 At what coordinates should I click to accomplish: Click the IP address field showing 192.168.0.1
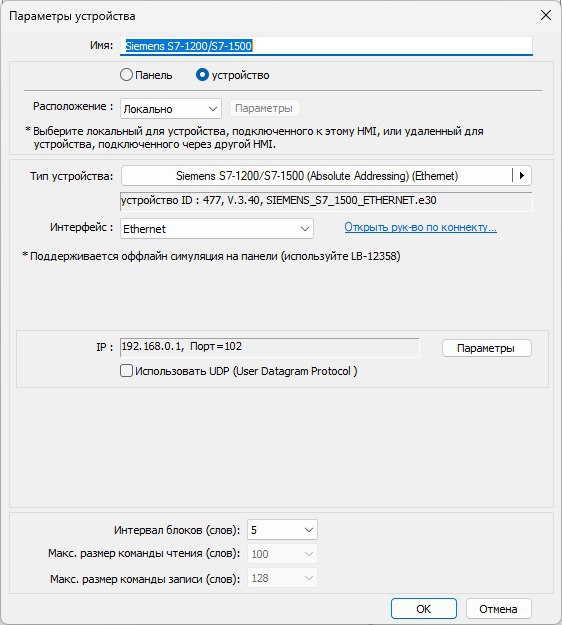(x=270, y=348)
